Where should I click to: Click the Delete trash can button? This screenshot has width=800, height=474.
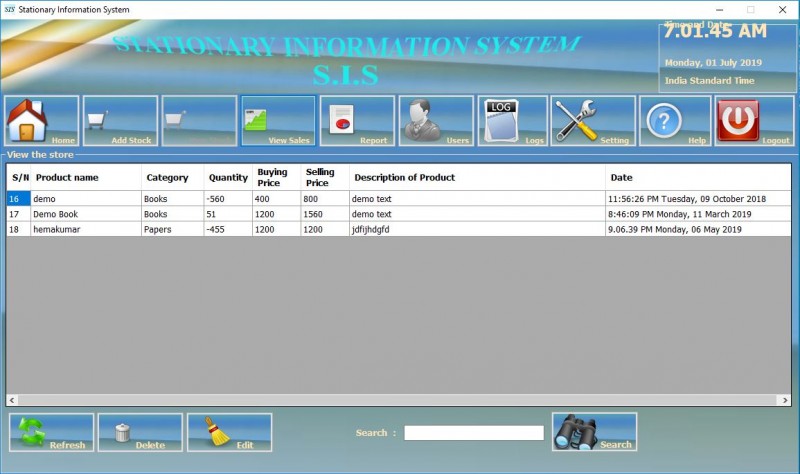point(140,433)
